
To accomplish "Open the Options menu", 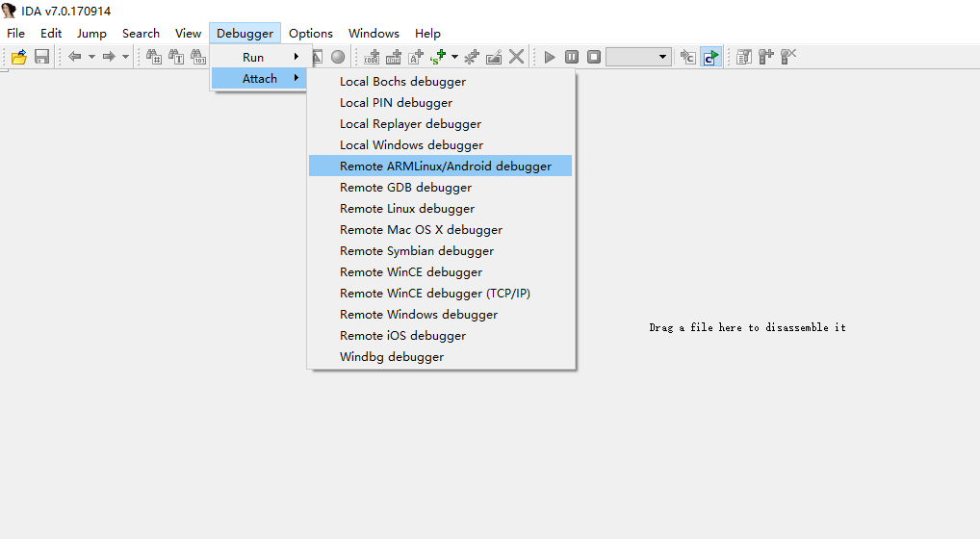I will click(x=311, y=33).
